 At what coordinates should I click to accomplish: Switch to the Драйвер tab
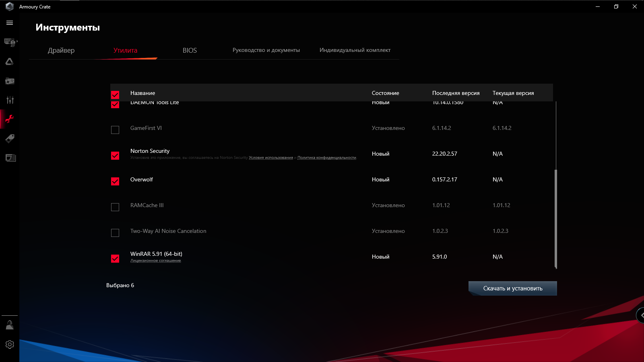click(x=61, y=50)
